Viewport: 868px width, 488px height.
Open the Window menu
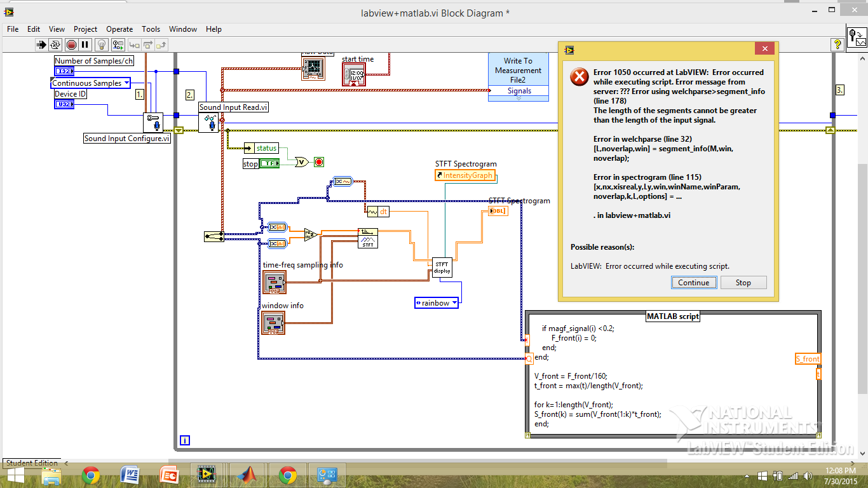[x=183, y=29]
